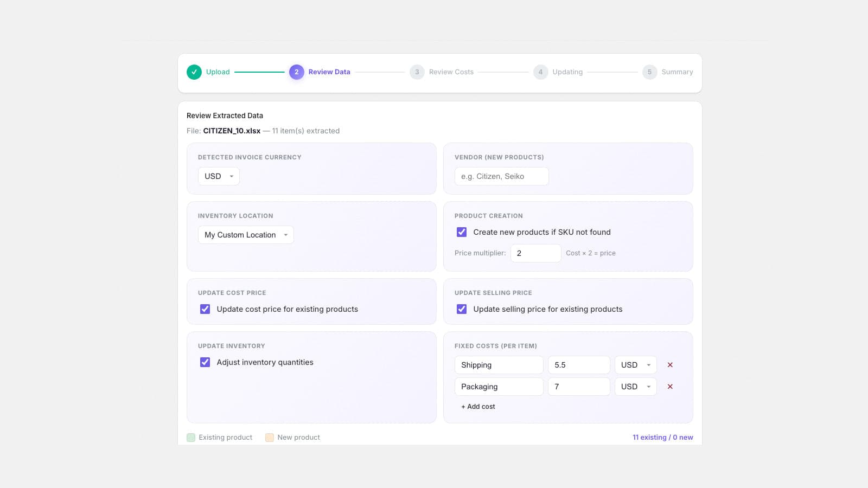This screenshot has width=868, height=488.
Task: Click the Price multiplier label
Action: click(x=480, y=253)
